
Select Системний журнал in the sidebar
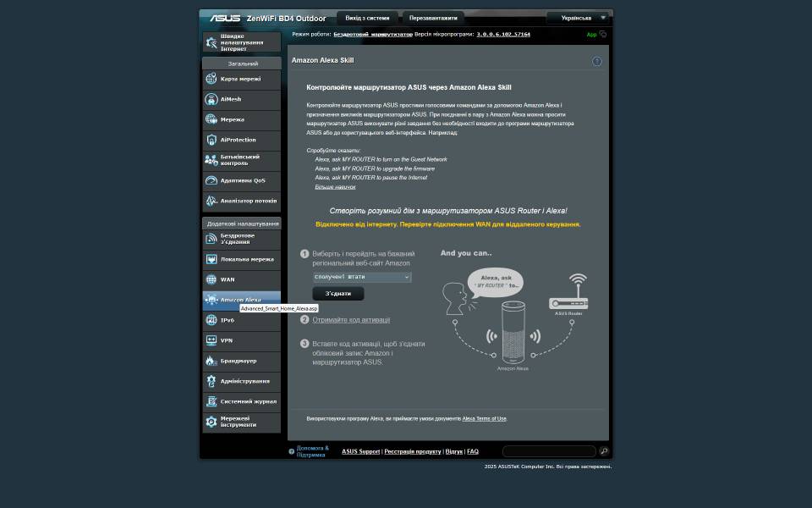[248, 401]
